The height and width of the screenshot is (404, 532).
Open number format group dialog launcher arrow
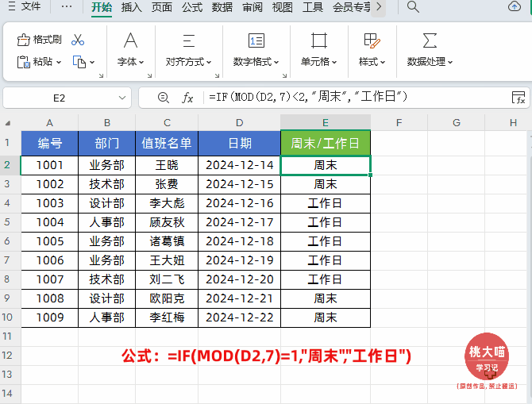point(285,76)
